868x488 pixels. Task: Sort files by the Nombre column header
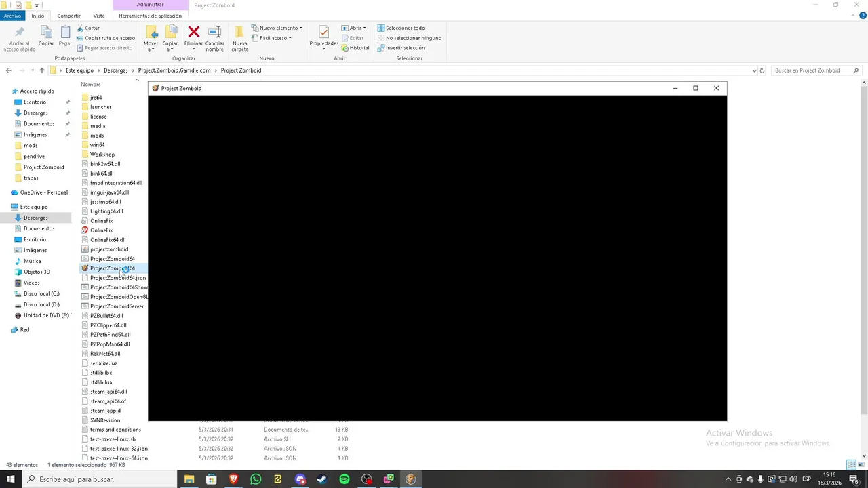[x=91, y=85]
